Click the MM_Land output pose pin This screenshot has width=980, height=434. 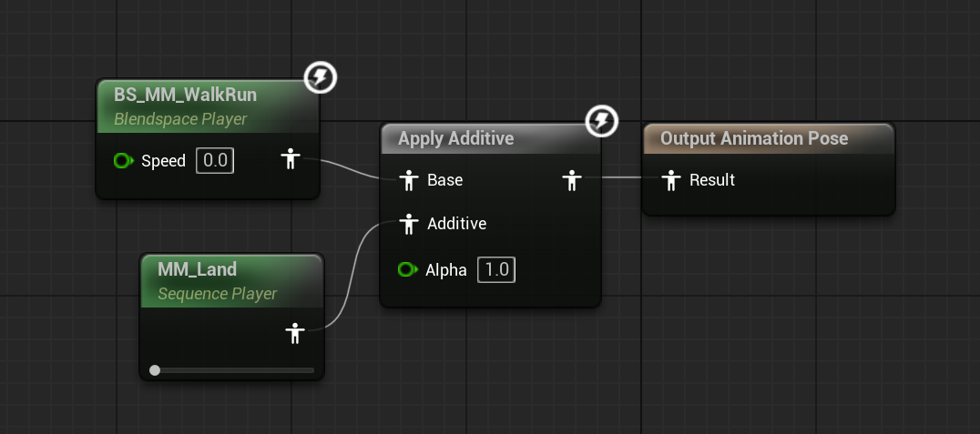[x=294, y=333]
